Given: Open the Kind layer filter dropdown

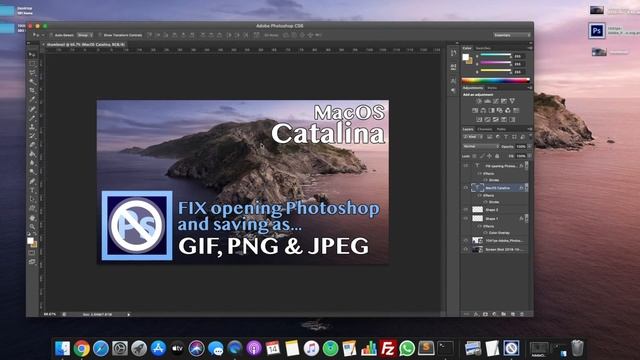Looking at the screenshot, I should pyautogui.click(x=473, y=137).
